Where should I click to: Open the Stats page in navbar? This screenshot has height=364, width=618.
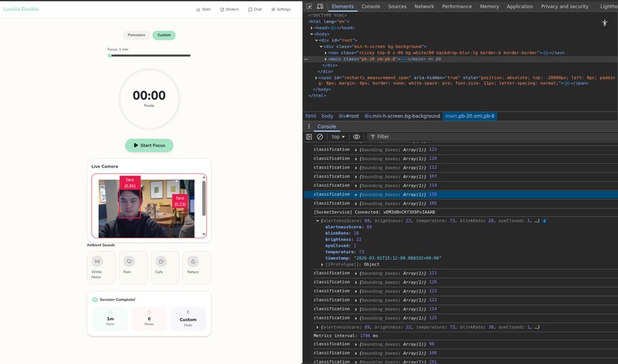[203, 9]
